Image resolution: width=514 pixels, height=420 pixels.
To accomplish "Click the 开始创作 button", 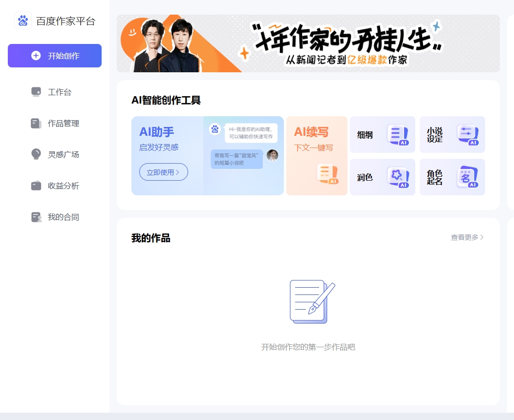I will (x=55, y=56).
